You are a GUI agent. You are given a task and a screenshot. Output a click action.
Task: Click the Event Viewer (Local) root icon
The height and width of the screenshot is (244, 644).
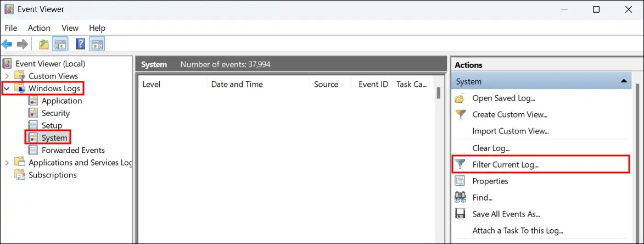click(x=7, y=64)
